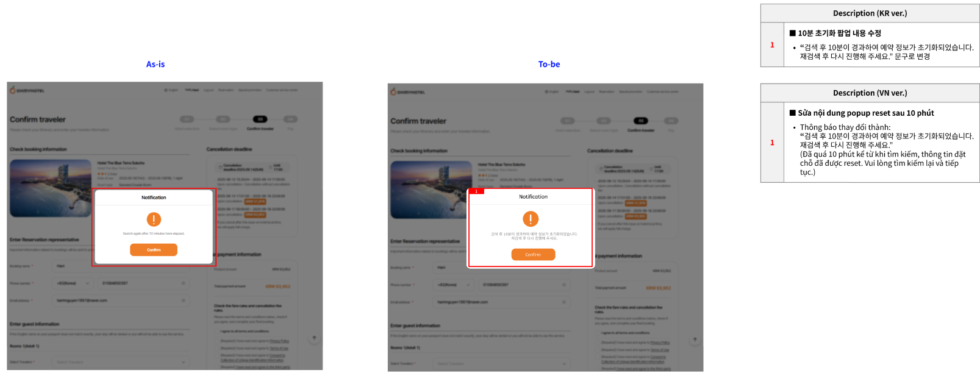
Task: Click the hotel photo thumbnail in As-is
Action: (51, 188)
